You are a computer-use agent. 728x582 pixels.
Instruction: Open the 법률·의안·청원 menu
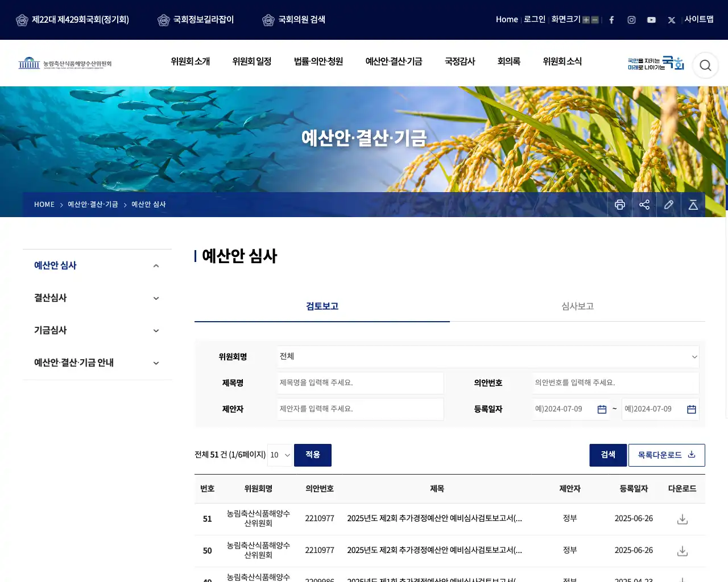[x=318, y=61]
